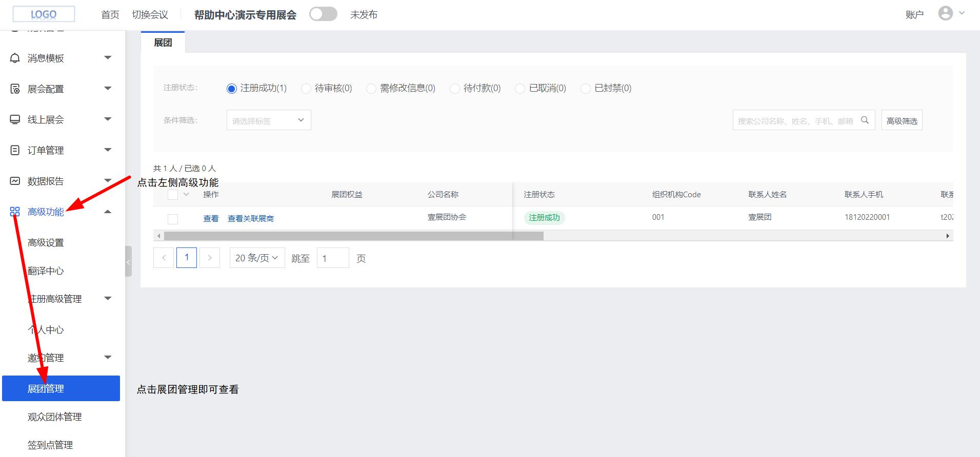980x457 pixels.
Task: Click the search magnifier icon
Action: (865, 120)
